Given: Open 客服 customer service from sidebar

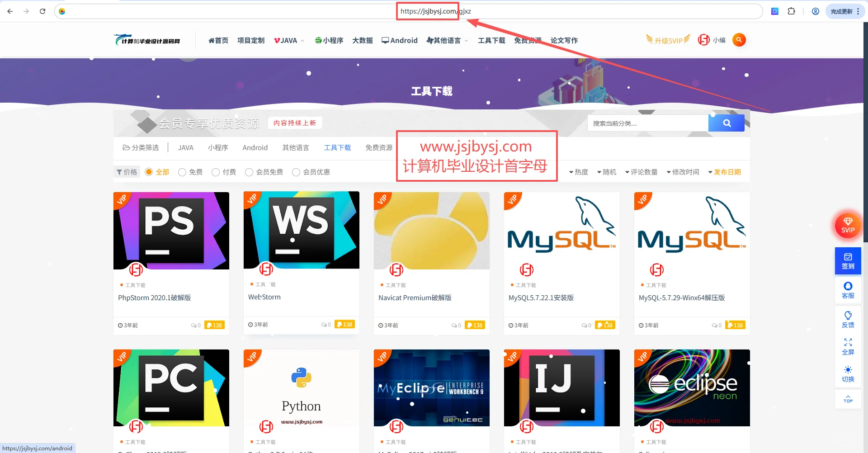Looking at the screenshot, I should pos(848,290).
